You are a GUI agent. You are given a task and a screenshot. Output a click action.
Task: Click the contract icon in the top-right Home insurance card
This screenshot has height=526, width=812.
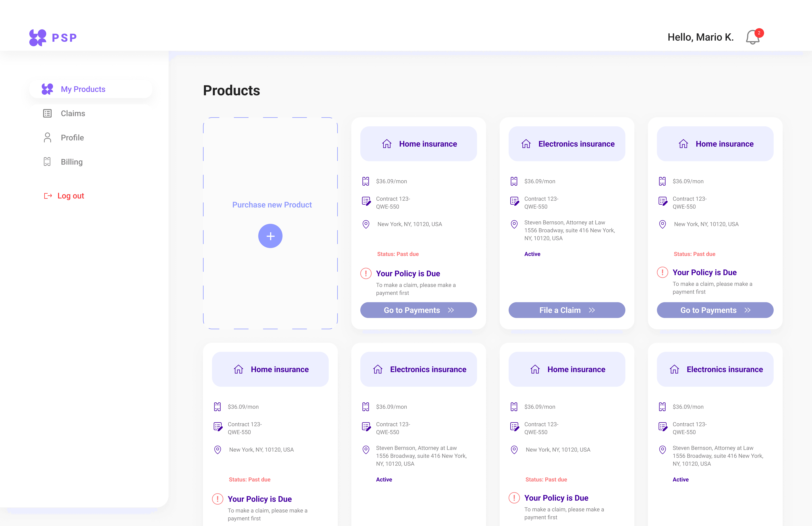point(663,201)
